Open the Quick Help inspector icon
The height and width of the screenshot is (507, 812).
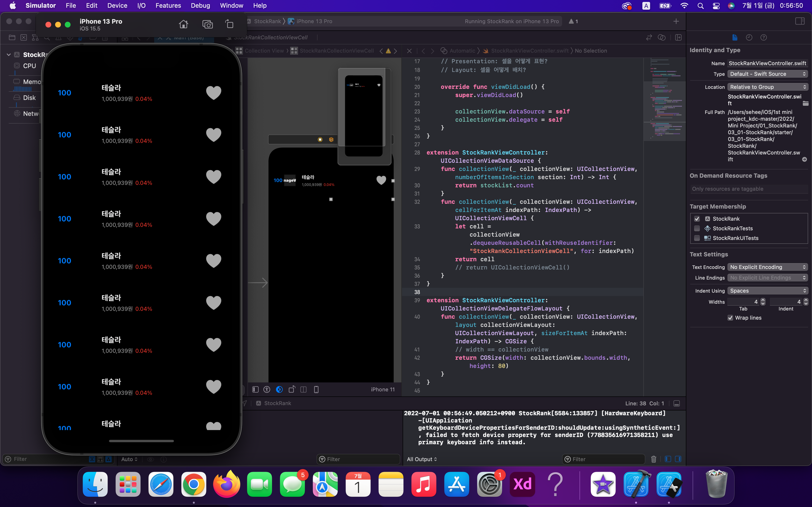point(763,38)
